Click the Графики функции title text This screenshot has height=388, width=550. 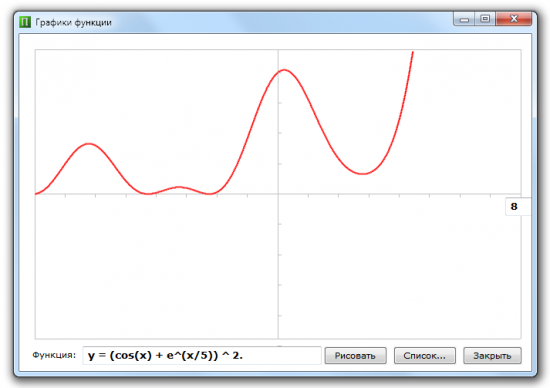73,22
